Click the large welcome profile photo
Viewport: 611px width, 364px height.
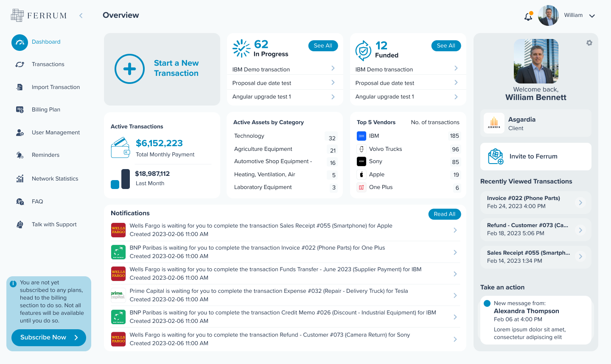pyautogui.click(x=536, y=61)
